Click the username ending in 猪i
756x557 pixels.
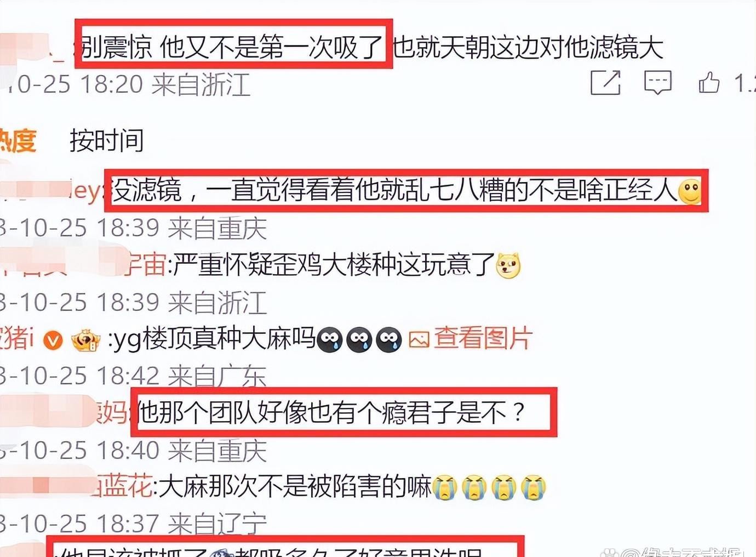[x=18, y=339]
